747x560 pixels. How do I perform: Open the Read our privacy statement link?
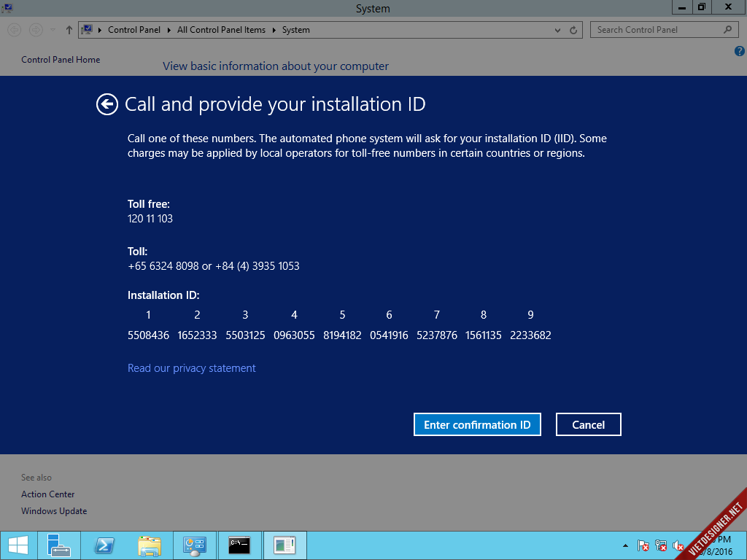click(191, 368)
